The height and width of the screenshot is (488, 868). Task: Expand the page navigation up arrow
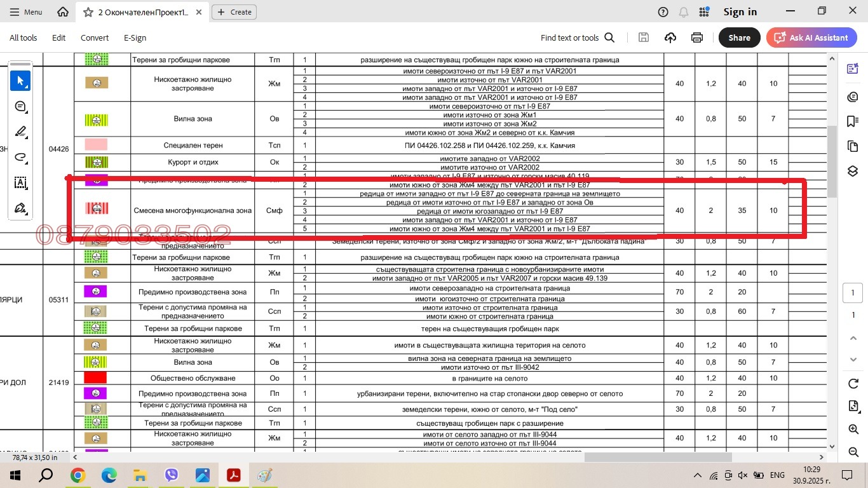(852, 337)
